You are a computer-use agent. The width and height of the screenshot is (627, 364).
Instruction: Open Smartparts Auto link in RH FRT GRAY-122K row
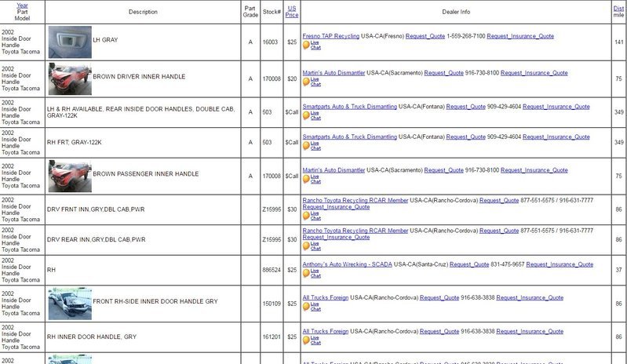(349, 136)
